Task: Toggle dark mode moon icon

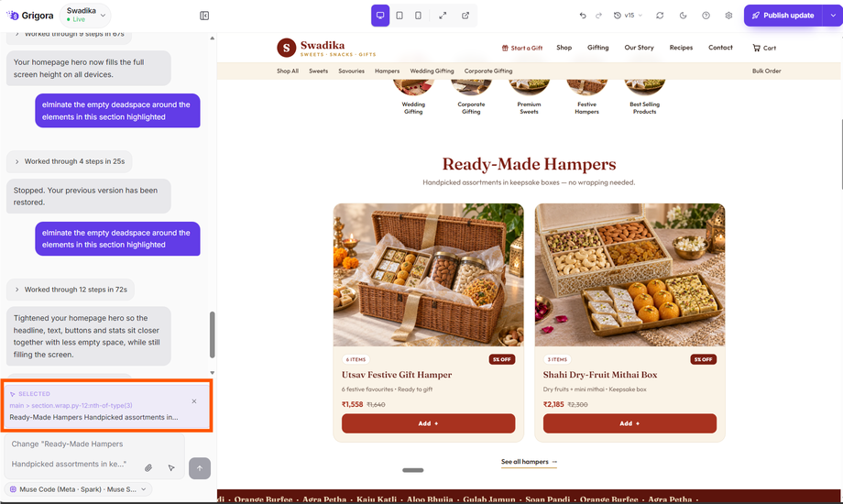Action: click(683, 16)
